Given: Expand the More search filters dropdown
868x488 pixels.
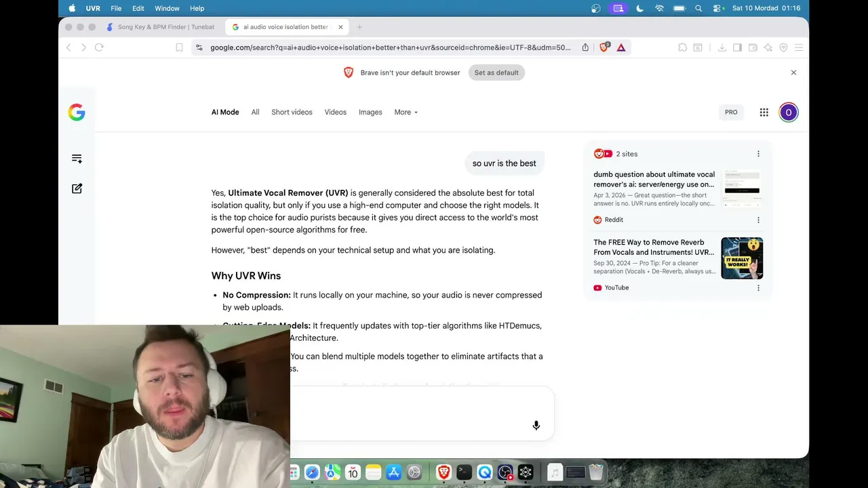Looking at the screenshot, I should [x=406, y=113].
